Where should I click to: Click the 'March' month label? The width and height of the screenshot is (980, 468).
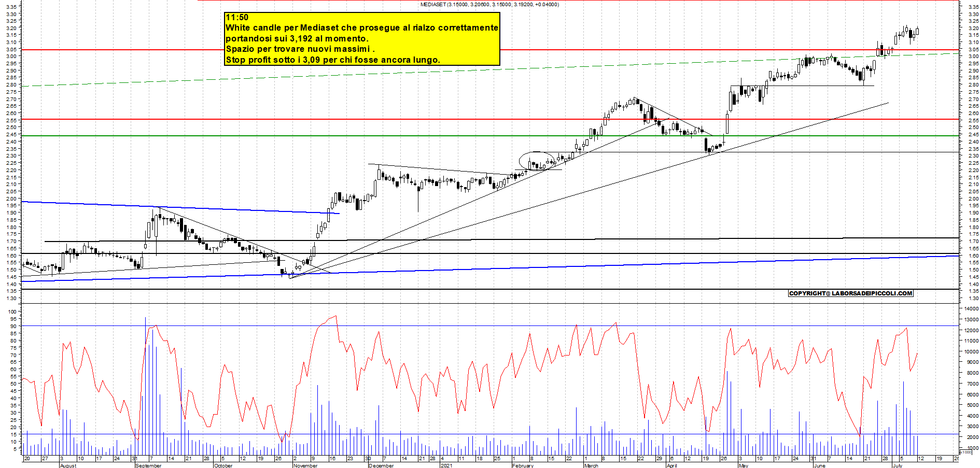click(x=591, y=465)
